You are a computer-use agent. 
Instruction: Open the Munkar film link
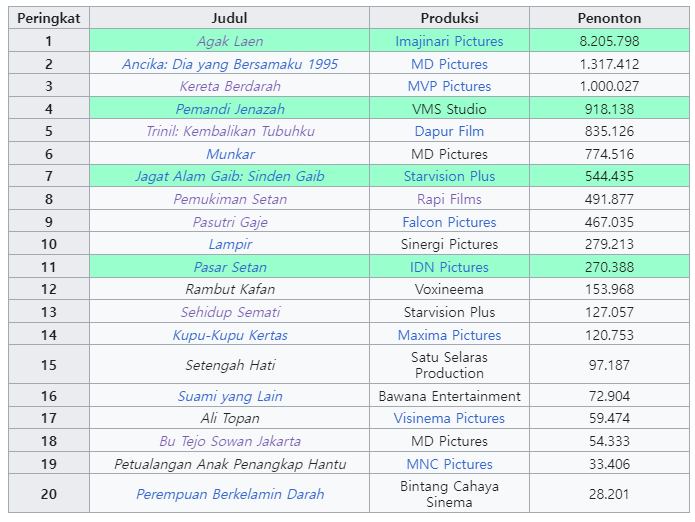[x=230, y=154]
